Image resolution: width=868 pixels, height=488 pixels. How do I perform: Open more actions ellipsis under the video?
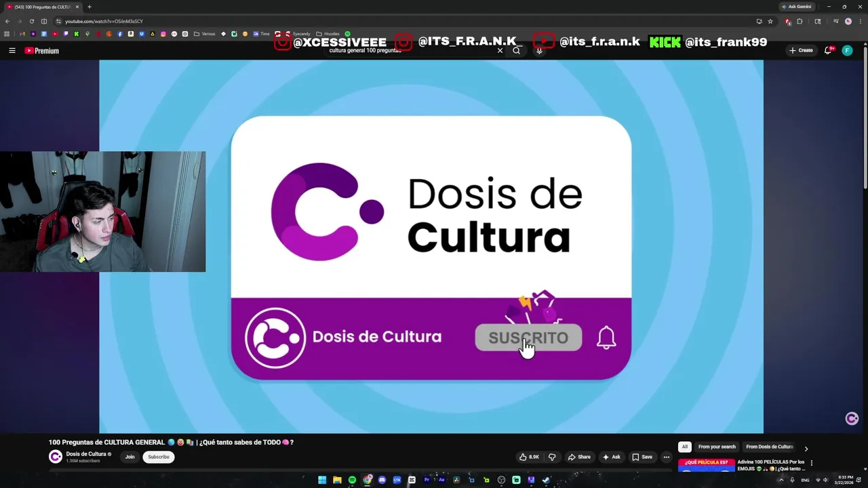point(667,457)
